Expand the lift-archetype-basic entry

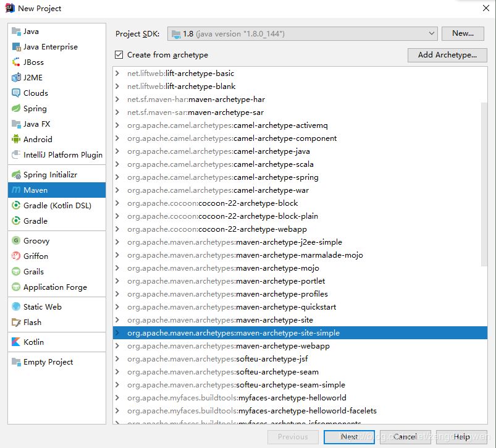(x=117, y=73)
